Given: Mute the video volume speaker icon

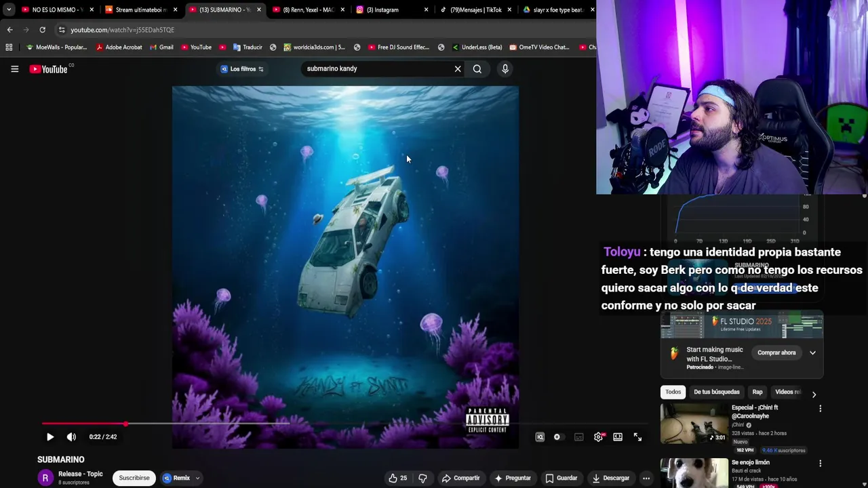Looking at the screenshot, I should (71, 437).
